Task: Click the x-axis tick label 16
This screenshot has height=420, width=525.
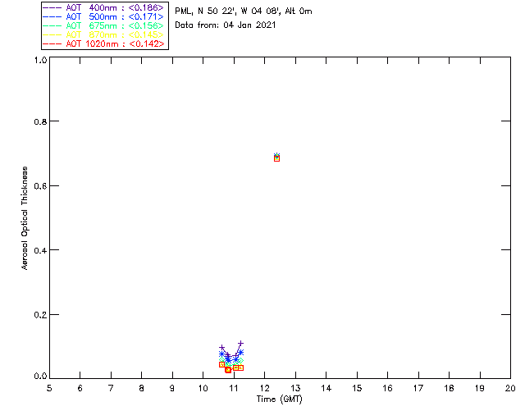Action: click(x=387, y=388)
